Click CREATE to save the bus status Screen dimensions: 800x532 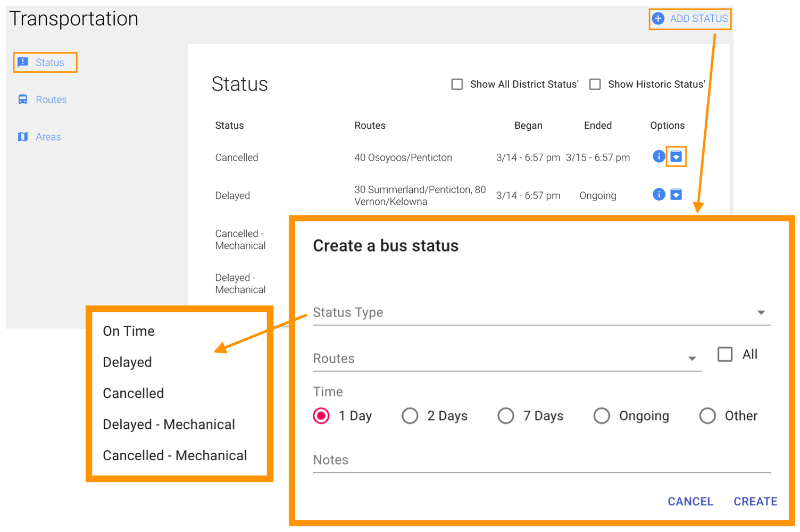pos(755,501)
